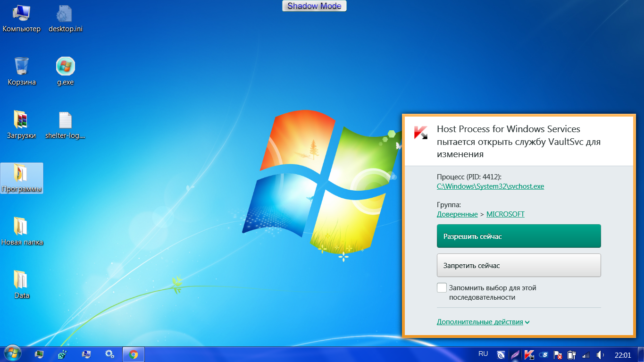
Task: Select the shelter-log text file icon
Action: 66,126
